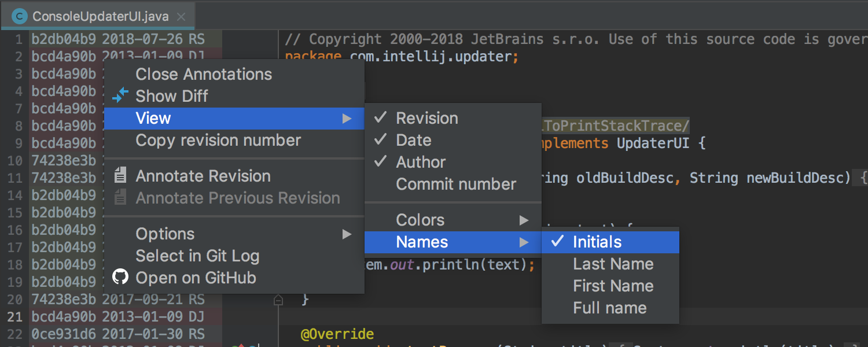The image size is (868, 347).
Task: Expand the Names submenu arrow
Action: (524, 242)
